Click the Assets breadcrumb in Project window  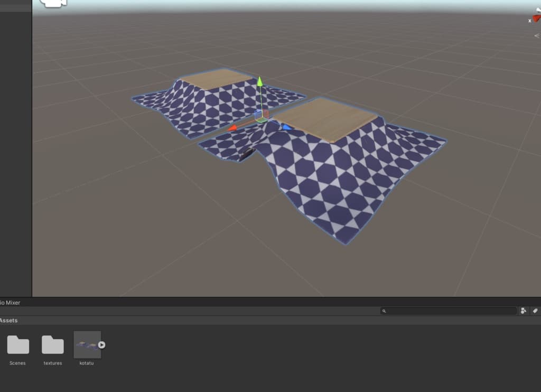8,321
